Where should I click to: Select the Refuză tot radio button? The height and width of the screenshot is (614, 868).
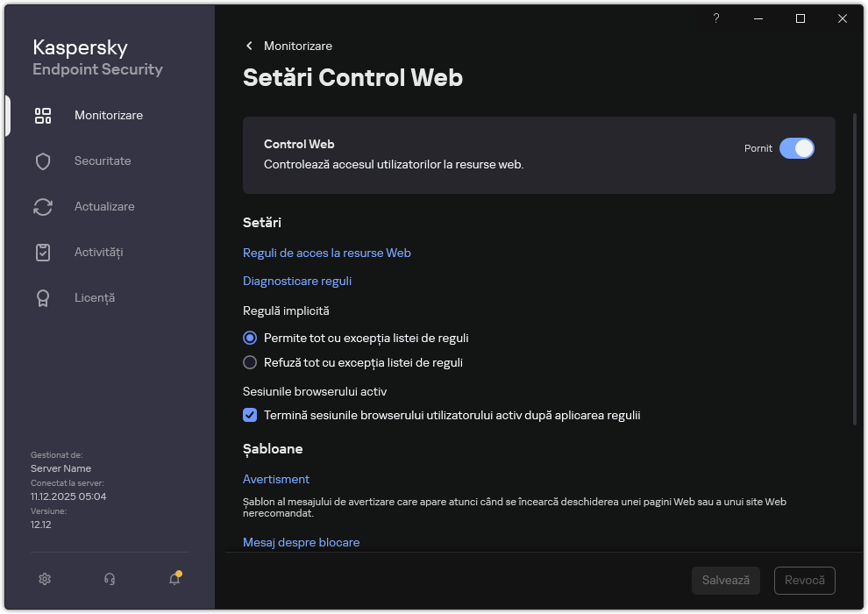coord(250,362)
